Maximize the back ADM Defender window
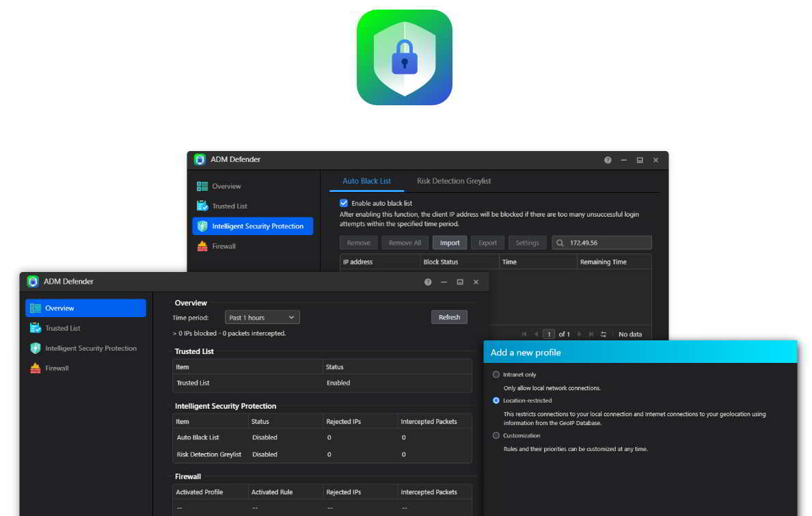The width and height of the screenshot is (812, 516). [640, 160]
